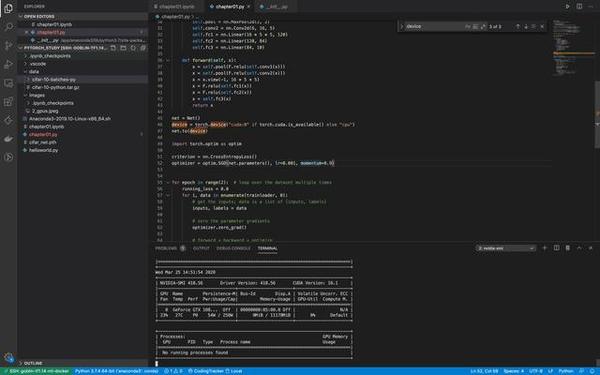Click the code minimap overview
Viewport: 600px width, 375px height.
coord(573,48)
